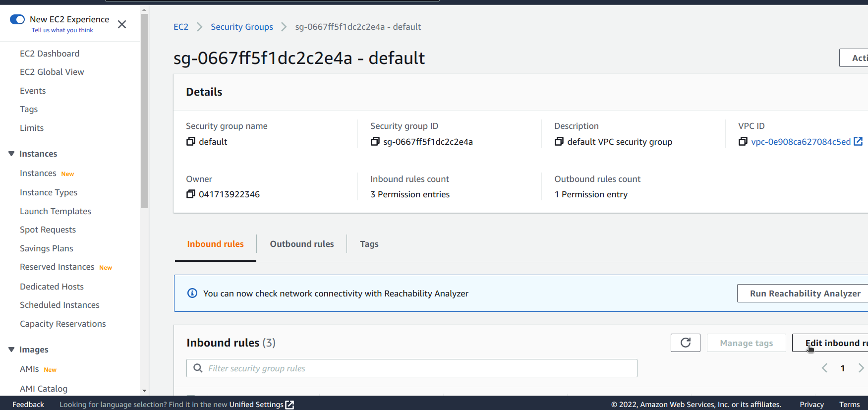Click the Filter security group rules field
Viewport: 868px width, 410px height.
click(411, 368)
